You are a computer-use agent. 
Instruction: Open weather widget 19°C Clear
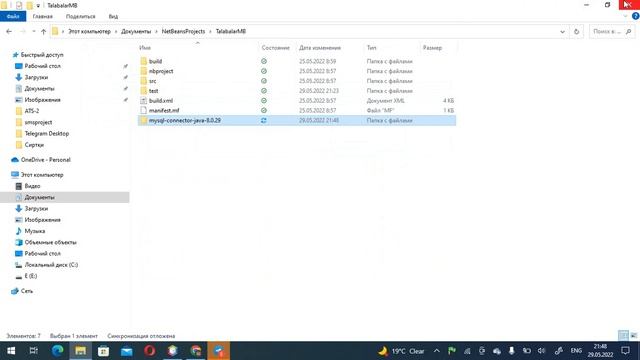coord(401,351)
